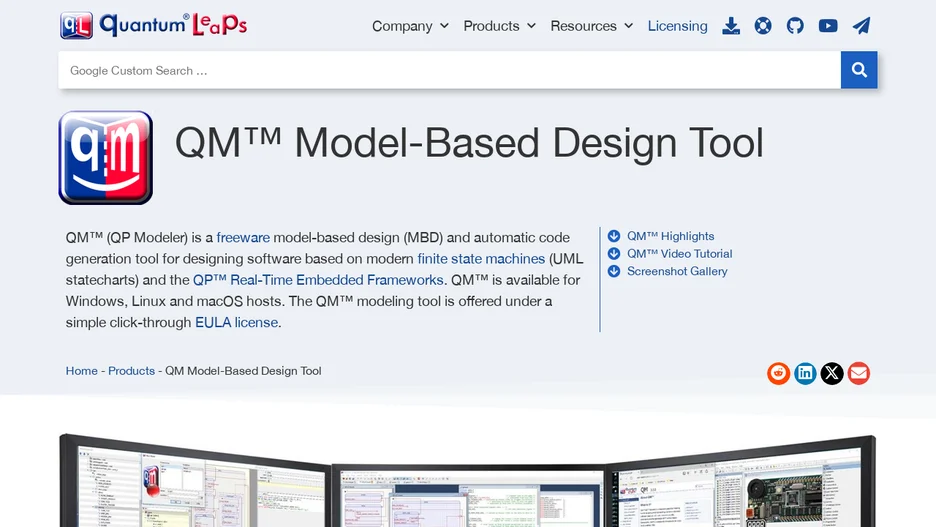Open the support lifebuoy icon
The height and width of the screenshot is (527, 936).
pyautogui.click(x=763, y=26)
